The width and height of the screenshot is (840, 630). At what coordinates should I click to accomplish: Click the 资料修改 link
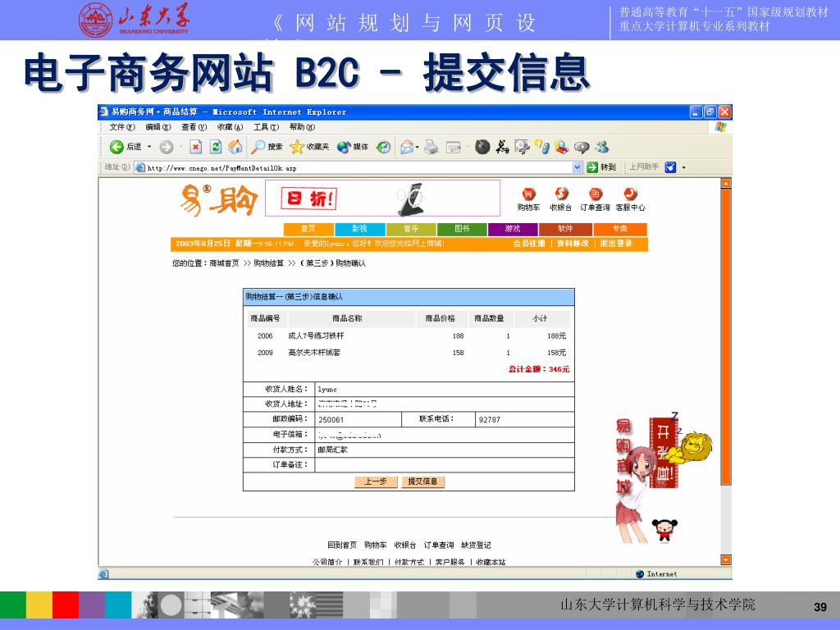coord(573,244)
